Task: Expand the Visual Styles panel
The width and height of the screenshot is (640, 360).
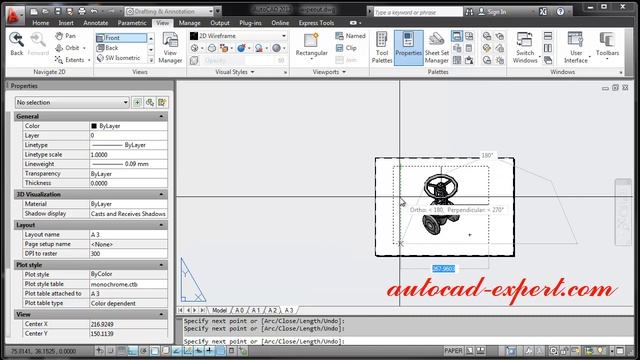Action: (x=235, y=72)
